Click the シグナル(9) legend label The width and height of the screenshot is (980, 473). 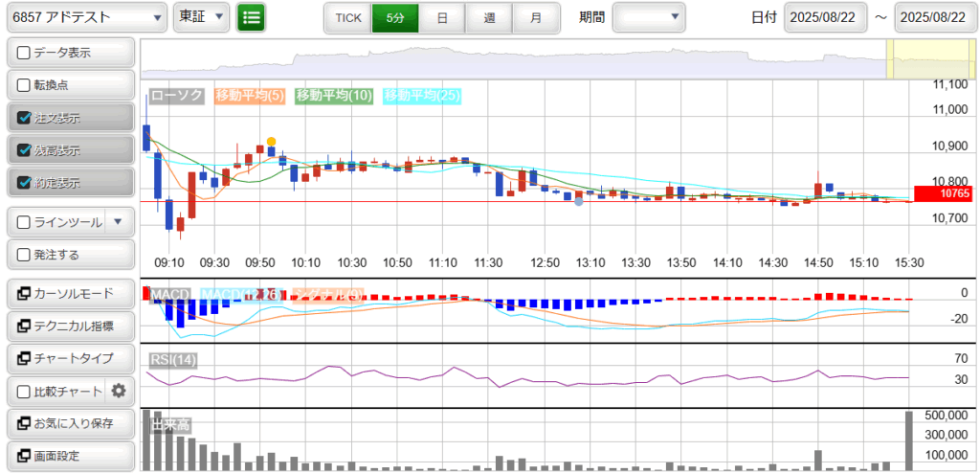[x=328, y=294]
